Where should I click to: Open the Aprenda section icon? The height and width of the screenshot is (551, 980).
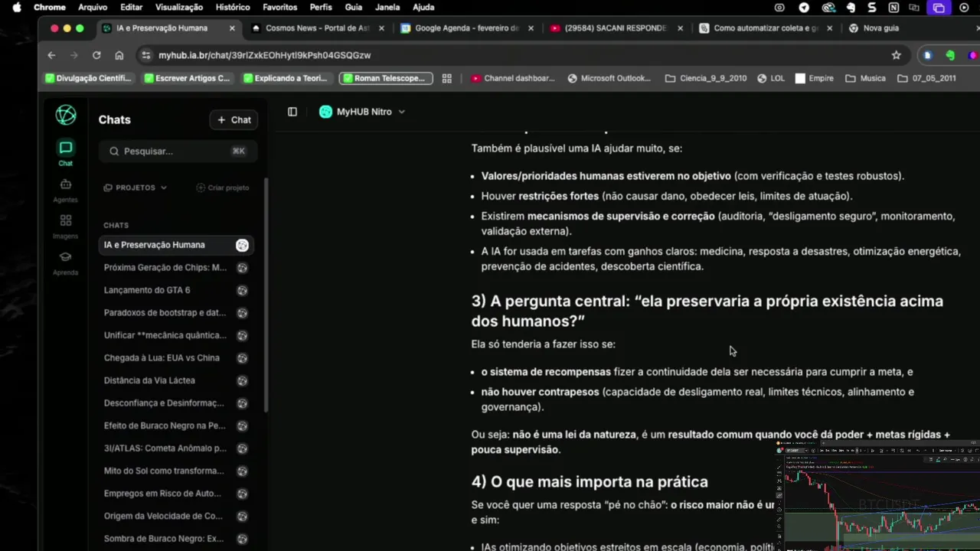tap(65, 256)
